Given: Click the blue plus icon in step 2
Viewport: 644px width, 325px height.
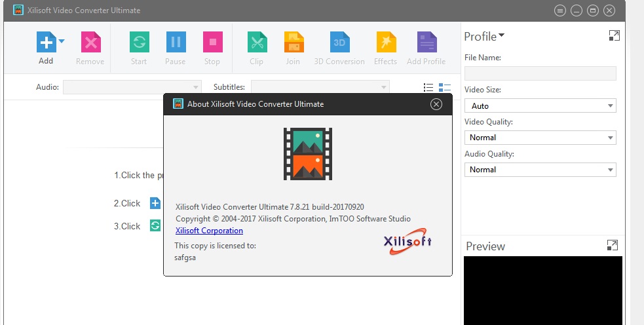Looking at the screenshot, I should pyautogui.click(x=155, y=203).
